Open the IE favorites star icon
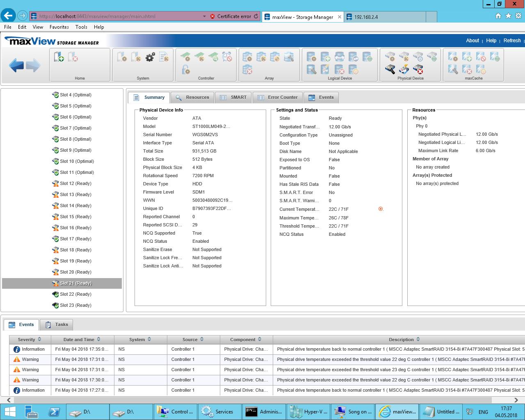Viewport: 525px width, 420px height. 508,16
